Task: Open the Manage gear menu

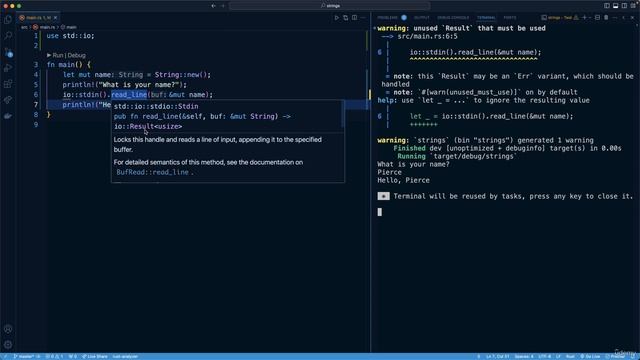Action: [8, 345]
